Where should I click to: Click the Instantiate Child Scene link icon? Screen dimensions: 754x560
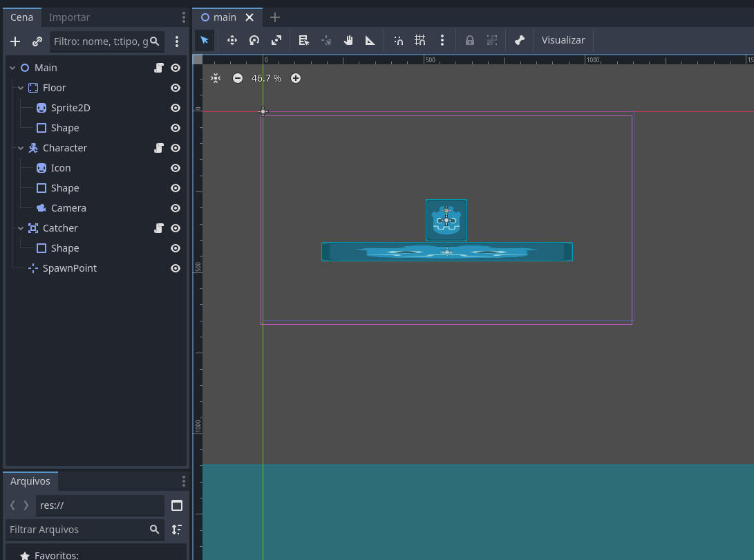click(x=37, y=41)
